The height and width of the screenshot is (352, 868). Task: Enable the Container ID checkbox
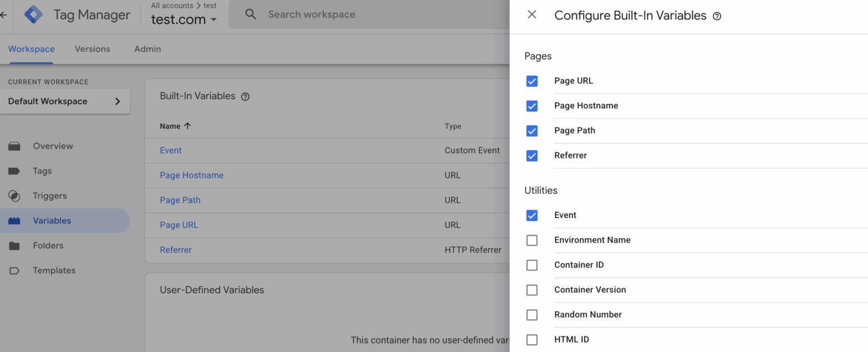pyautogui.click(x=532, y=265)
